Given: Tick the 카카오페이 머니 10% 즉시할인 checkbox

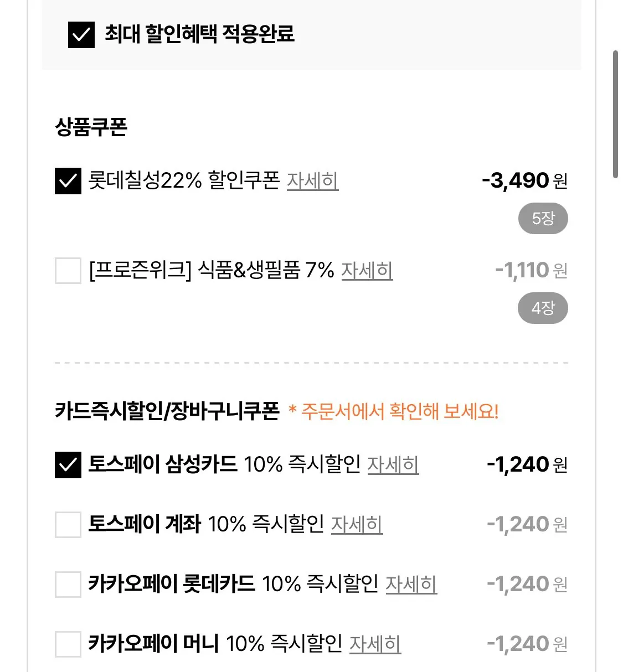Looking at the screenshot, I should (68, 644).
